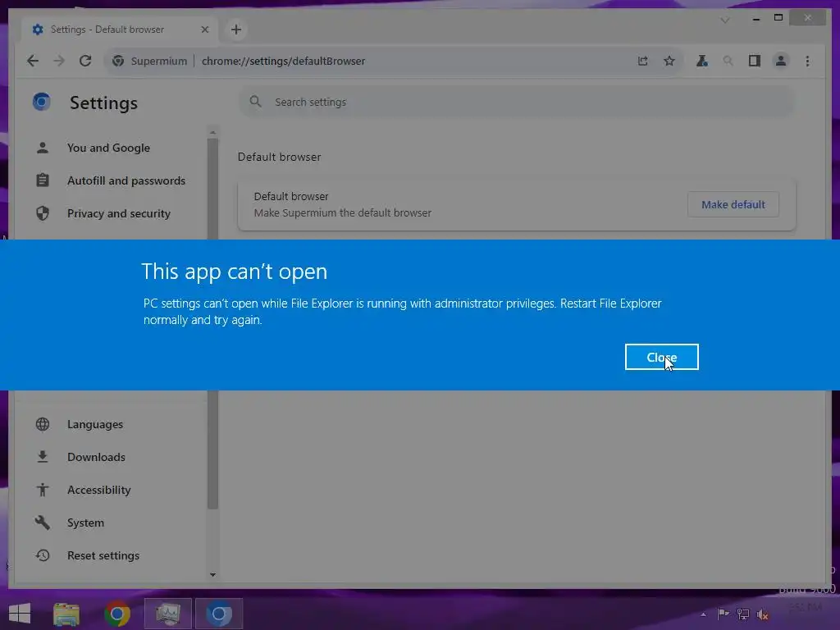The height and width of the screenshot is (630, 840).
Task: Click the Search settings field
Action: pos(517,102)
